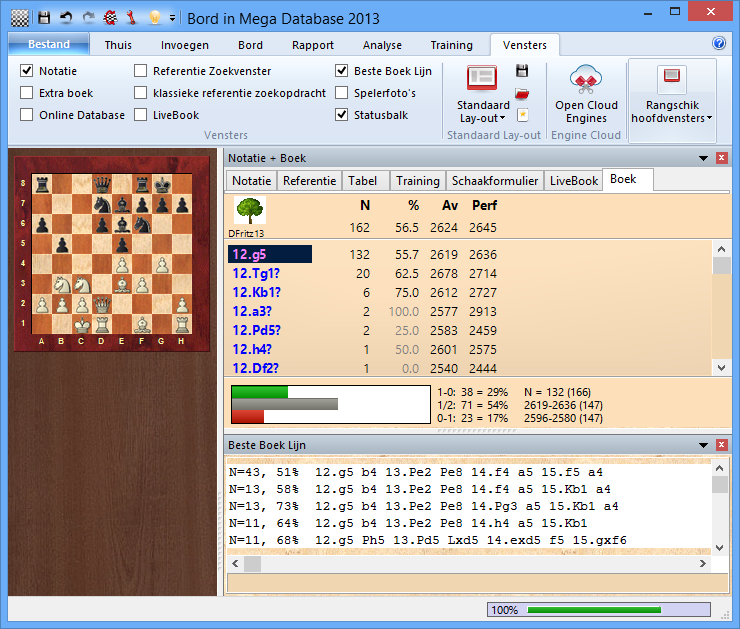
Task: Open Cloud Engines
Action: 586,93
